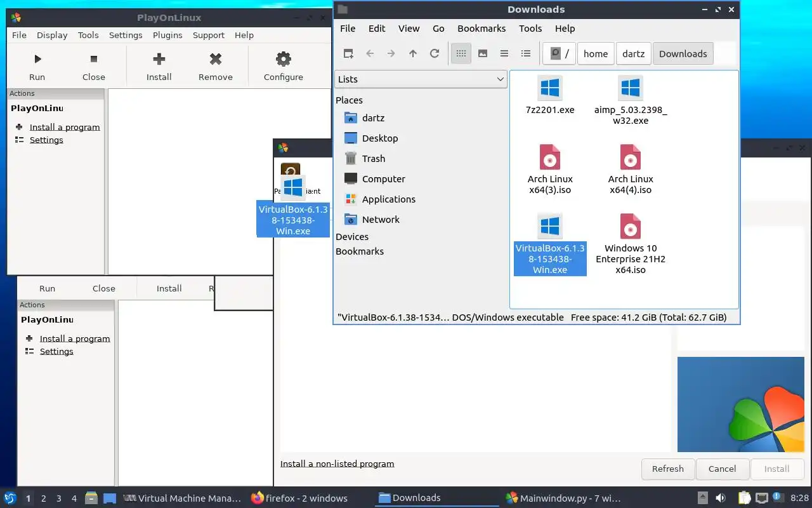Click 'Install a program' link in the top PlayOnLinux window

(x=65, y=127)
